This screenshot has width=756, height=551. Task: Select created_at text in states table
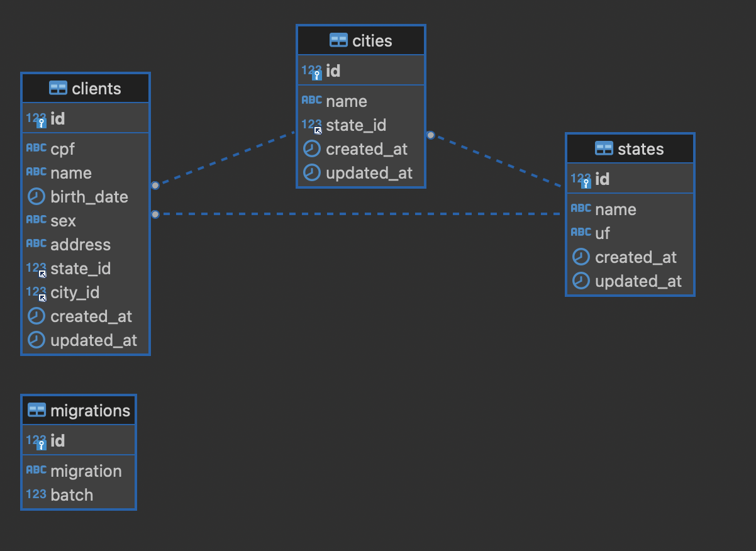tap(636, 257)
